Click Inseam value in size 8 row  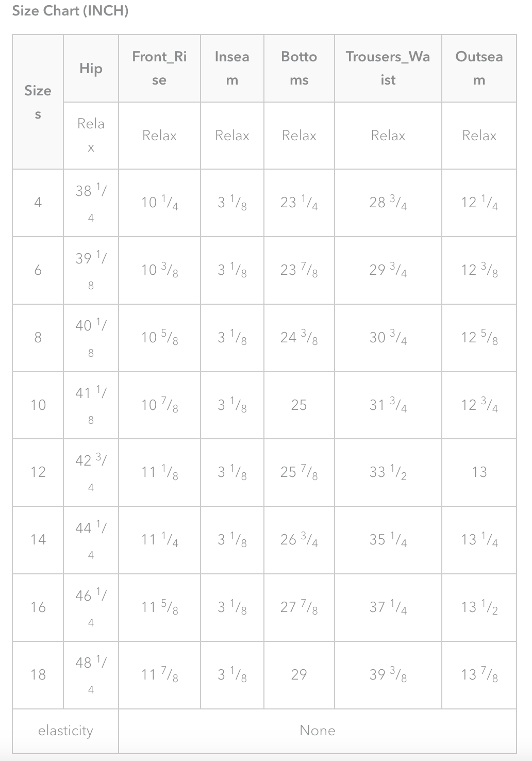pyautogui.click(x=232, y=338)
